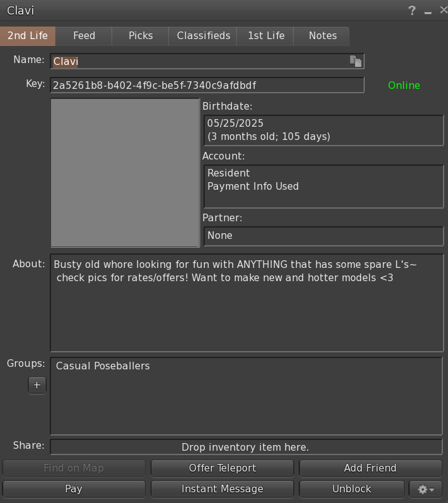The height and width of the screenshot is (503, 448).
Task: Click the Partner field showing None
Action: click(x=324, y=236)
